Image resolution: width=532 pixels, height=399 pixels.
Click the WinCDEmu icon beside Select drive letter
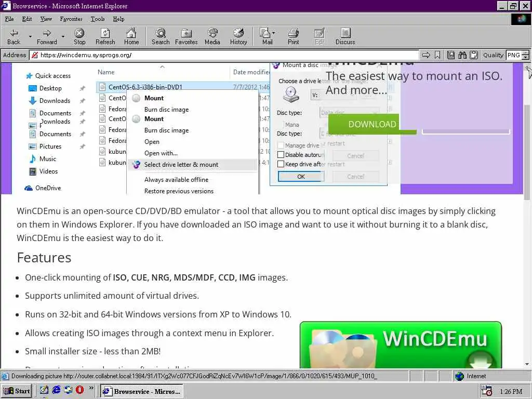tap(137, 165)
